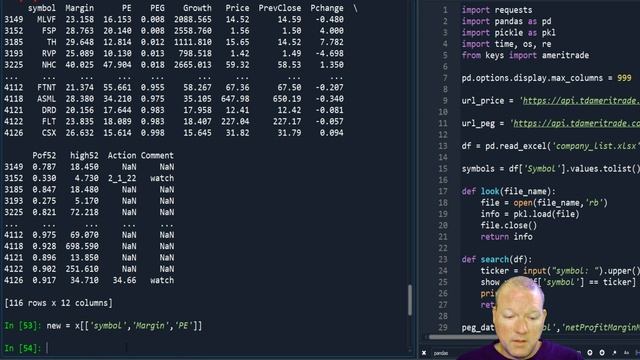Click price value '647.98' for ASML
This screenshot has height=360, width=640.
click(x=235, y=99)
